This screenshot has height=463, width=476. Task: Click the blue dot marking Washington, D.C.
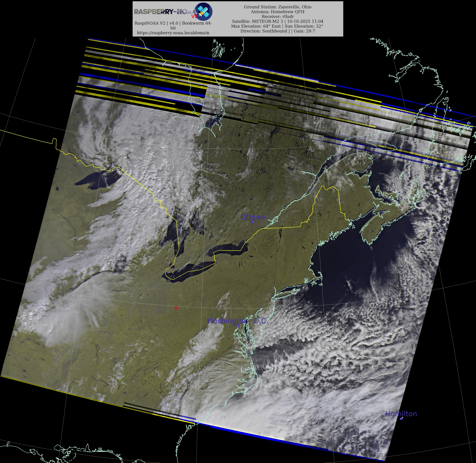(x=238, y=326)
